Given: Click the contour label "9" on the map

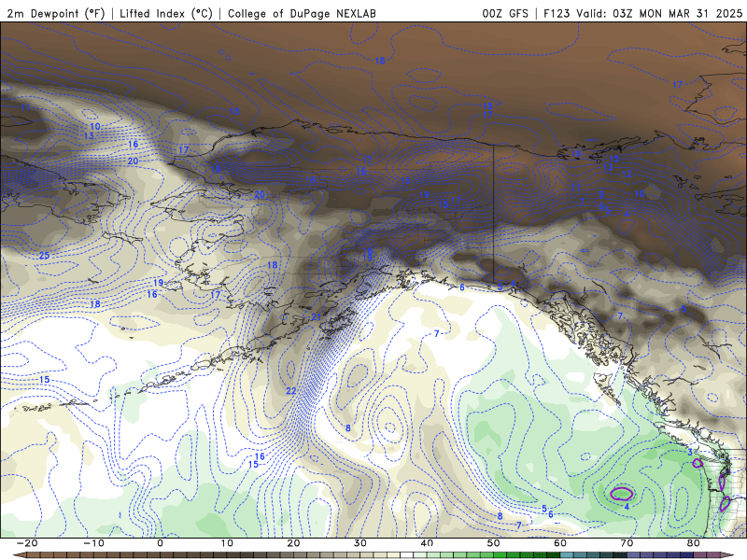Looking at the screenshot, I should tap(601, 194).
